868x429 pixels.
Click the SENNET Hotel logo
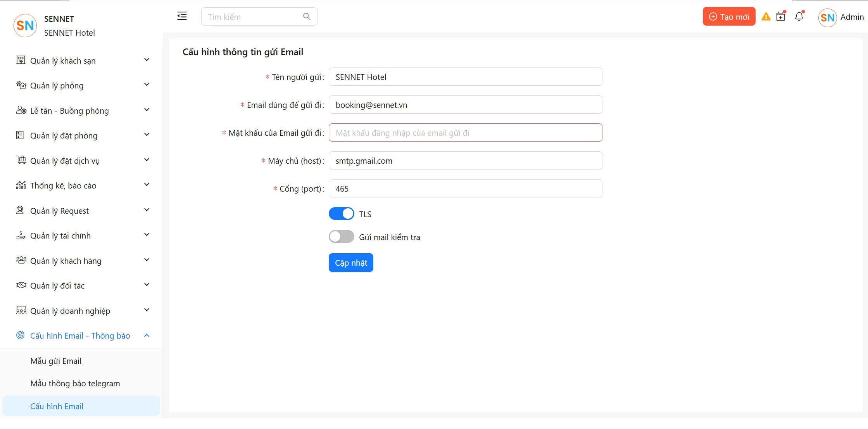coord(25,26)
